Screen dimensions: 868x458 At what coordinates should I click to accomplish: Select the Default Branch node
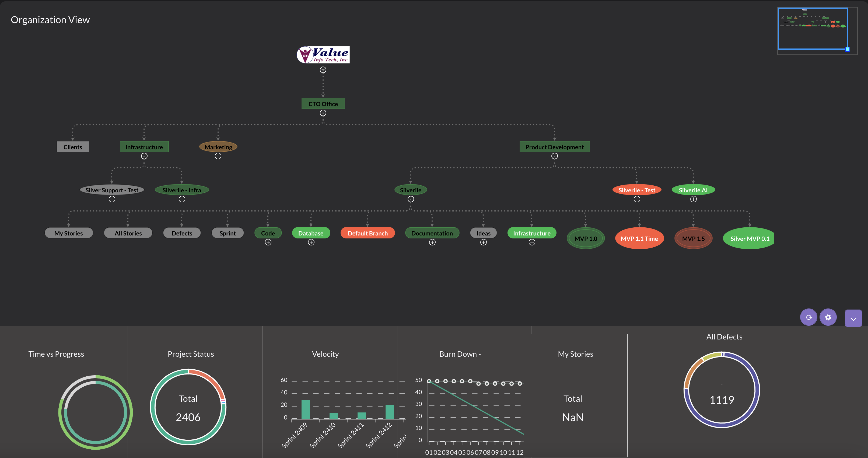click(x=369, y=233)
